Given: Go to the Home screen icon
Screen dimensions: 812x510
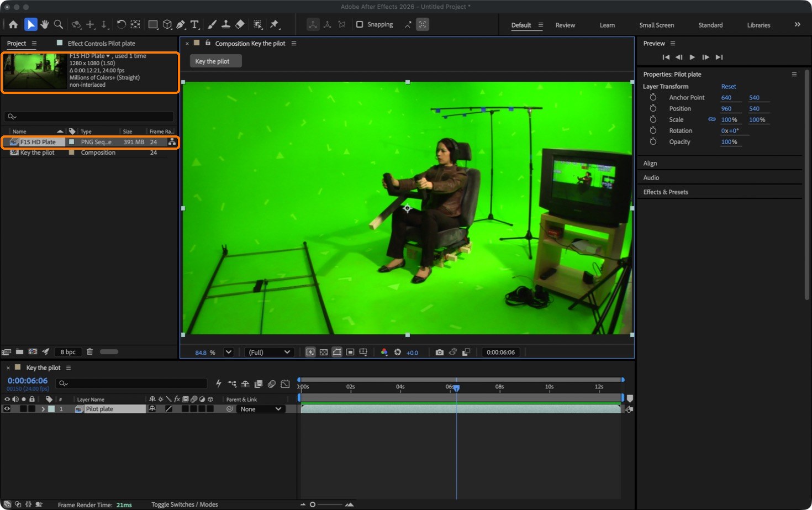Looking at the screenshot, I should click(x=13, y=24).
